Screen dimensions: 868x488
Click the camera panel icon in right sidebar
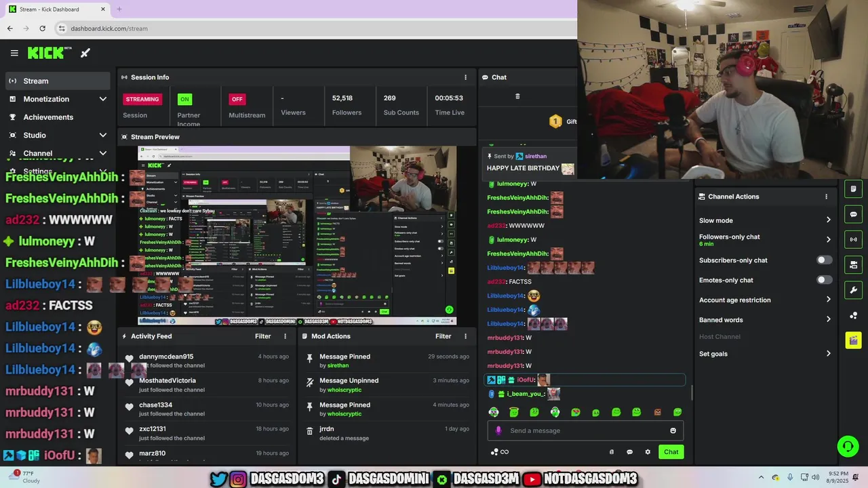pos(853,264)
